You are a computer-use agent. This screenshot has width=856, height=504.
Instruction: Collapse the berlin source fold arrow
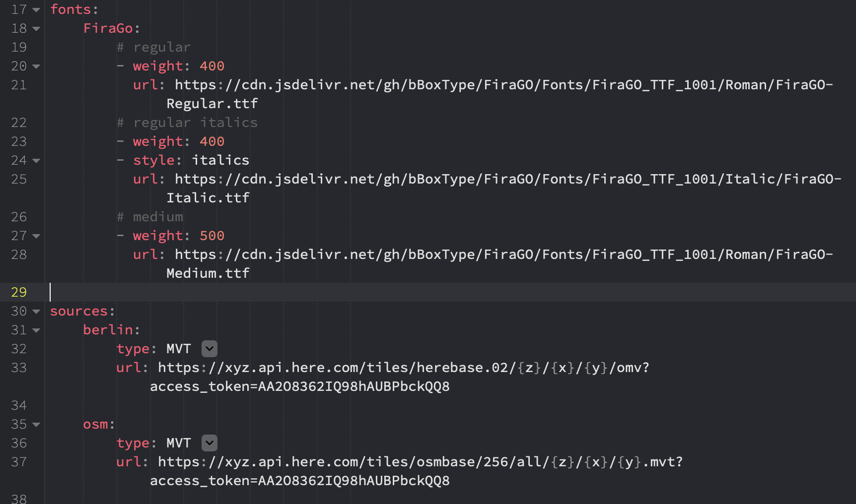coord(36,330)
